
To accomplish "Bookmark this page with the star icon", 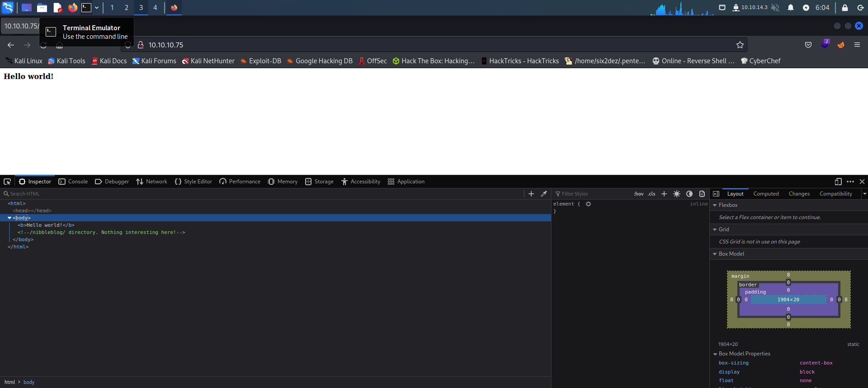I will pos(740,45).
